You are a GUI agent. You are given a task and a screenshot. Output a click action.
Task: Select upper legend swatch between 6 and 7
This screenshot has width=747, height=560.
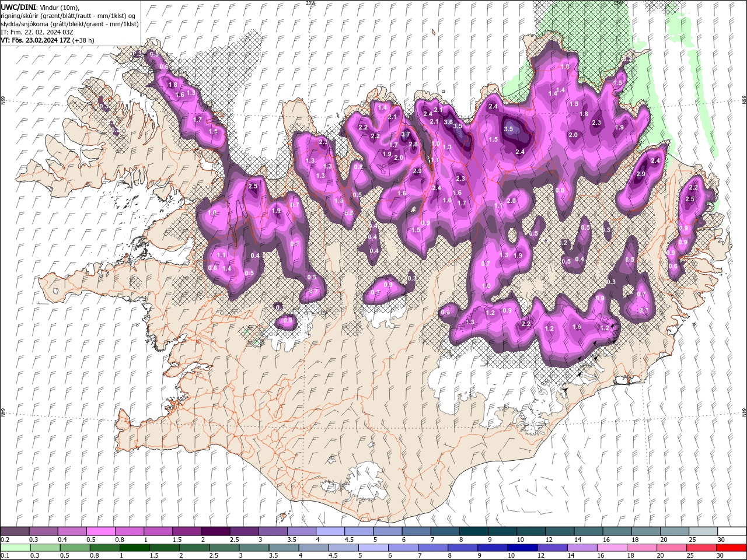tap(416, 531)
